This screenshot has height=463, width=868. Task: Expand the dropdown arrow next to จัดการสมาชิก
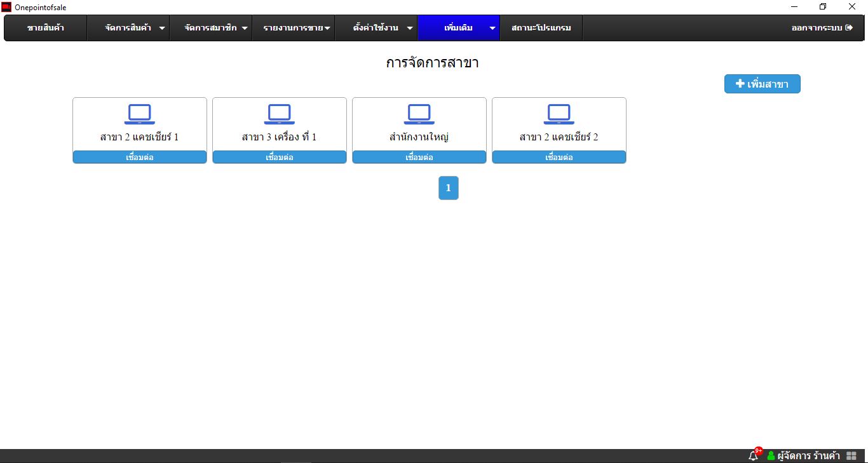[245, 29]
